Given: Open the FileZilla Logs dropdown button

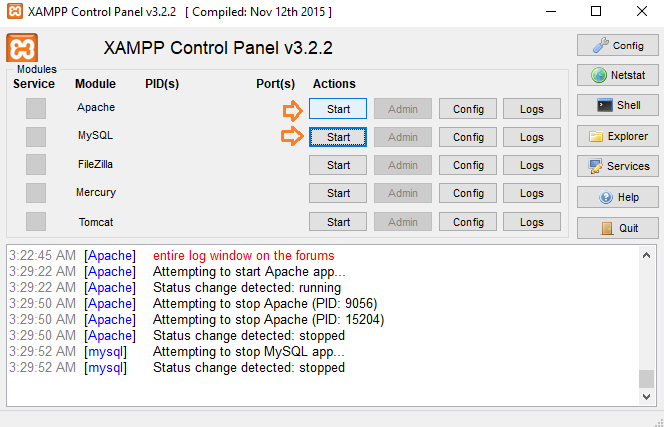Looking at the screenshot, I should [532, 165].
